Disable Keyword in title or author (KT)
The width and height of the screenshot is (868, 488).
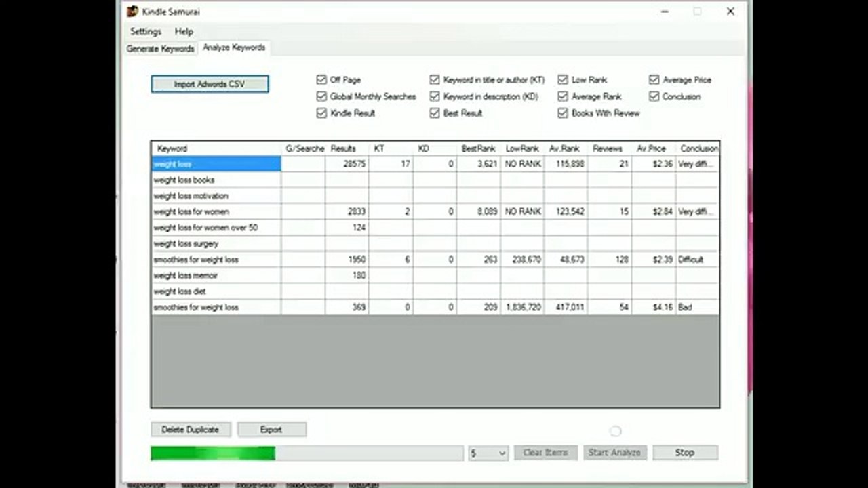(x=435, y=80)
